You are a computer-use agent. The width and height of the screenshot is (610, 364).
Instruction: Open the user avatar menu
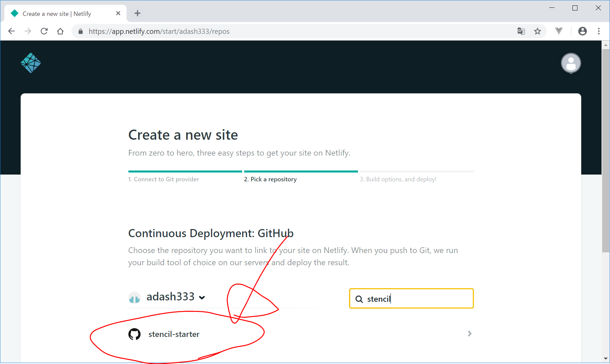point(571,63)
